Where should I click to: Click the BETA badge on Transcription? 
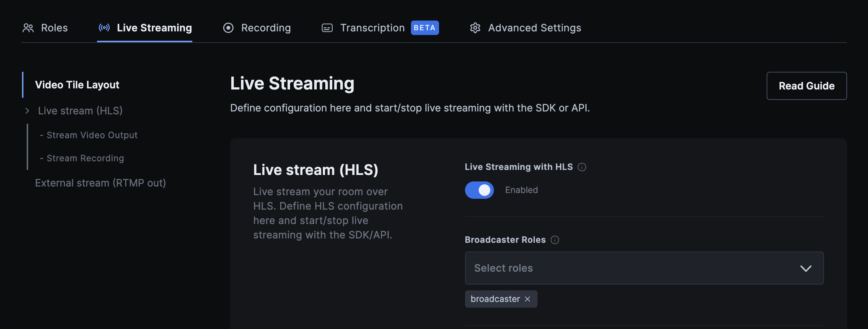tap(425, 27)
